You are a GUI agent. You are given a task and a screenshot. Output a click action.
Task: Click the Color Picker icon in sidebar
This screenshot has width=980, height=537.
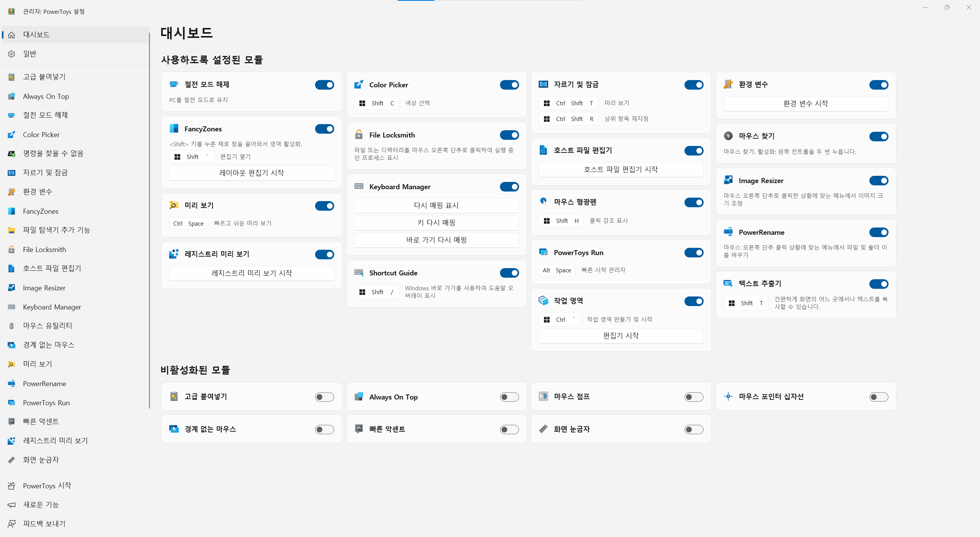pyautogui.click(x=11, y=134)
